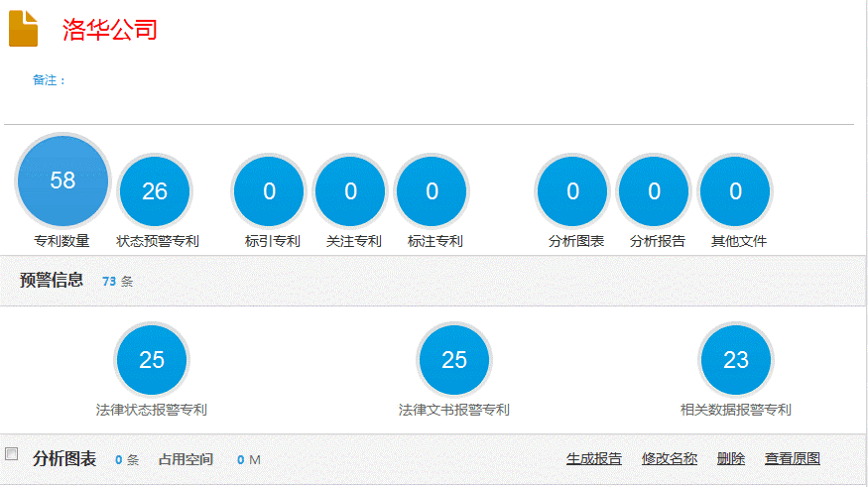Open the 关注专利 count circle
Image resolution: width=868 pixels, height=487 pixels.
[350, 191]
